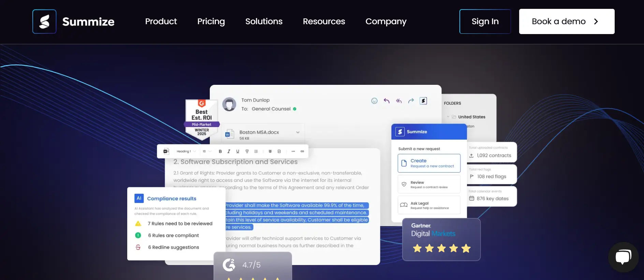Click the warning icon beside 7 Rules need review

pos(138,223)
